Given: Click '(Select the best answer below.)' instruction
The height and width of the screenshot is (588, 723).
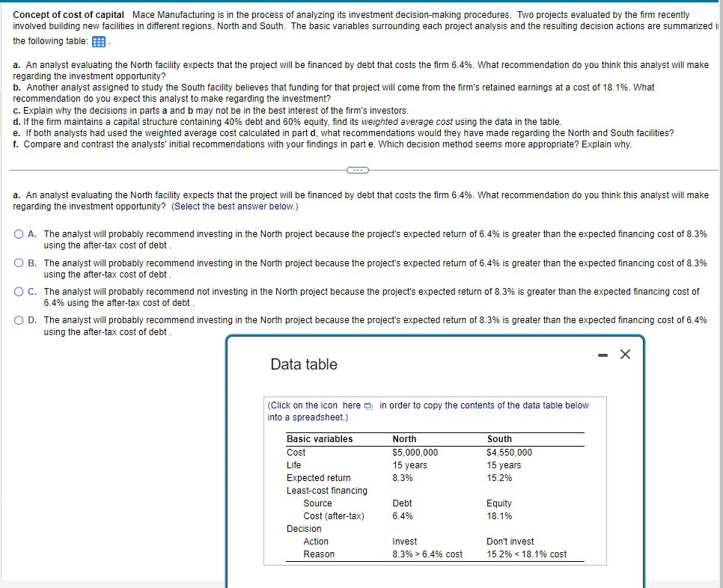Looking at the screenshot, I should point(235,206).
